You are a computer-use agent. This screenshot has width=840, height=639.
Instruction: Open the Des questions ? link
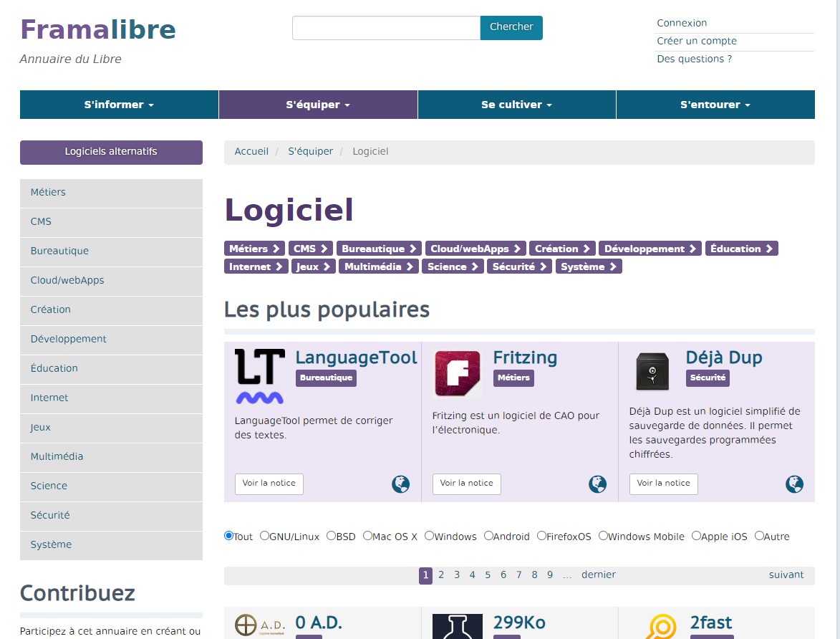tap(695, 59)
